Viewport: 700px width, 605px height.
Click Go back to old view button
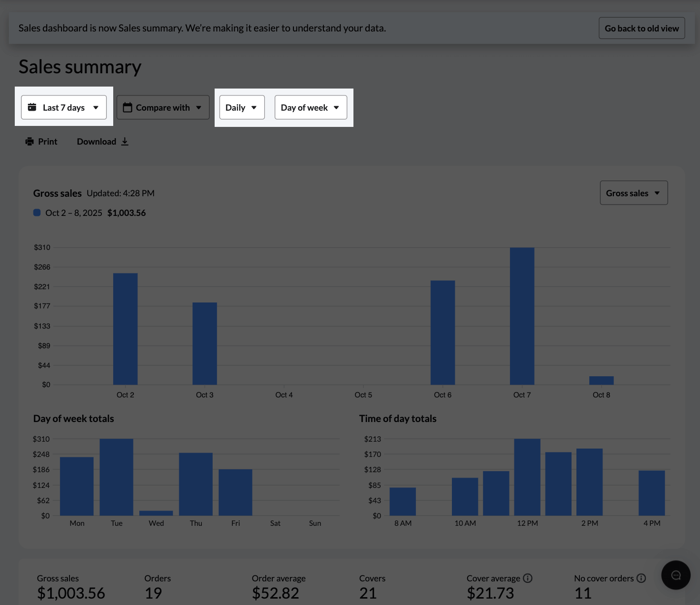click(x=641, y=29)
